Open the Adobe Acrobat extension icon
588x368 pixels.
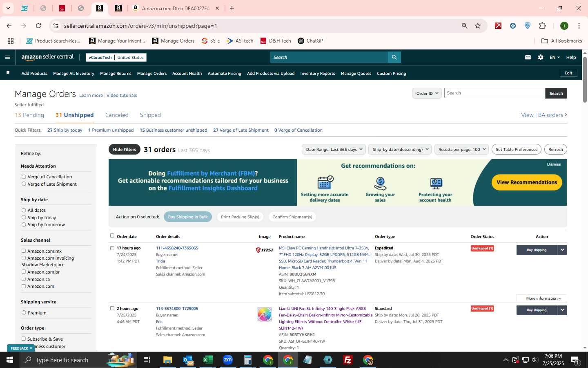pos(498,26)
